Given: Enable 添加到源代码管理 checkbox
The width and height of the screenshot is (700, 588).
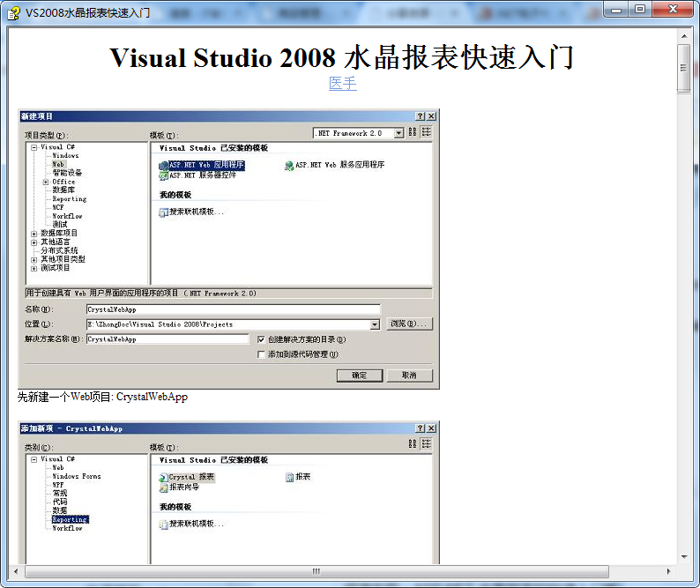Looking at the screenshot, I should 261,354.
